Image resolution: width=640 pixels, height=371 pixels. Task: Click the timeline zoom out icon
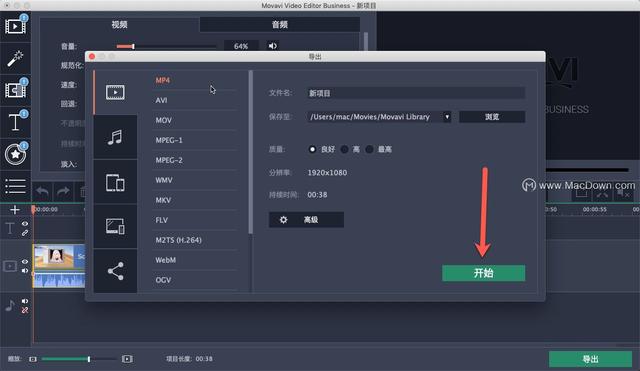[x=33, y=359]
